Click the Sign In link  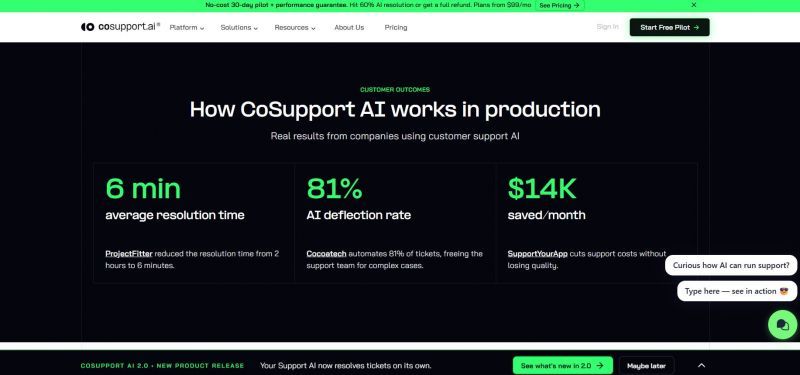click(607, 27)
